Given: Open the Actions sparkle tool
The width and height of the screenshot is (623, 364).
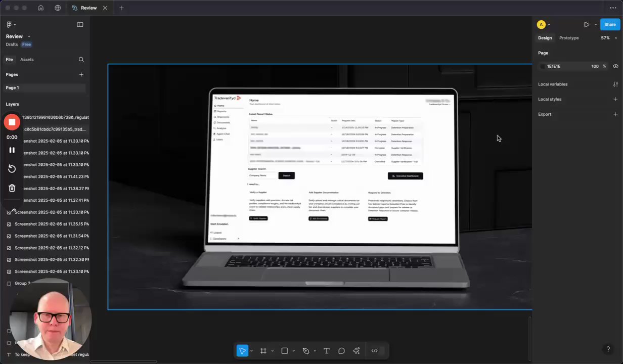Looking at the screenshot, I should [357, 351].
